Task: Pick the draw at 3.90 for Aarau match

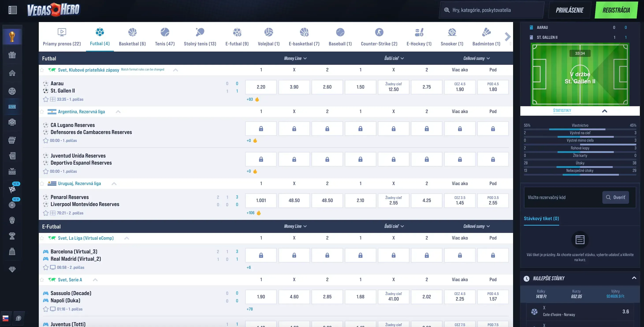Action: [294, 87]
